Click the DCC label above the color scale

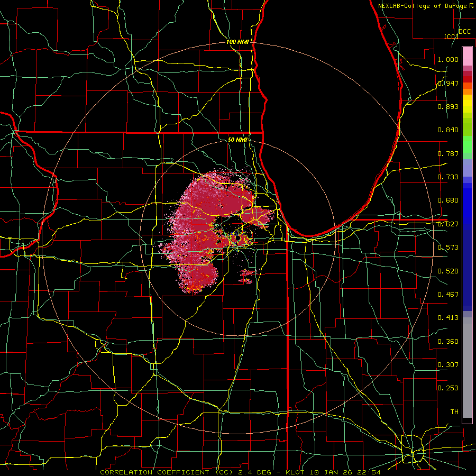[x=464, y=32]
